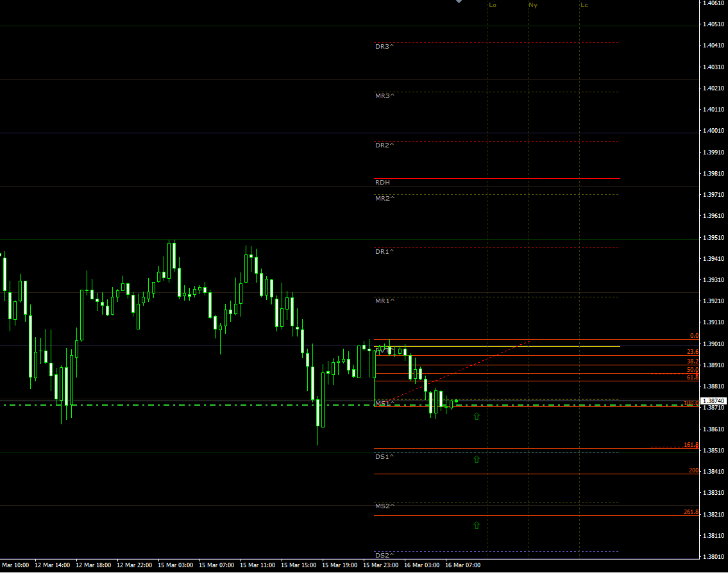This screenshot has width=728, height=573.
Task: Click the Ny New York session marker
Action: tap(532, 5)
